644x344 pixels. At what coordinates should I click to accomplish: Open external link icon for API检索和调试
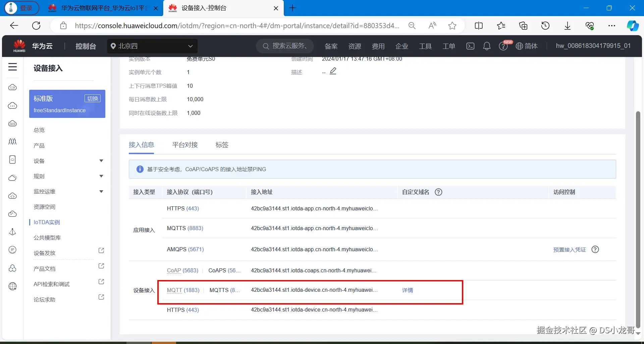click(101, 282)
